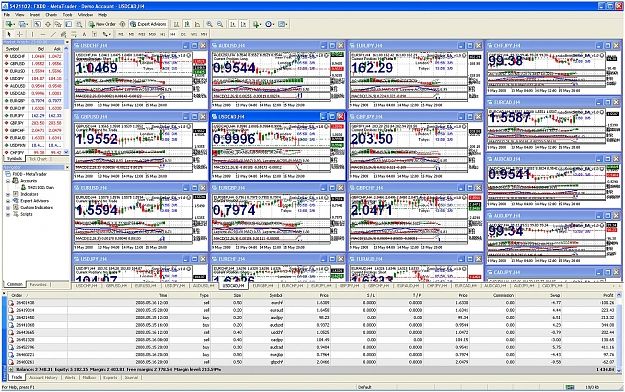The image size is (625, 392).
Task: Zoom out on the chart
Action: [x=220, y=24]
